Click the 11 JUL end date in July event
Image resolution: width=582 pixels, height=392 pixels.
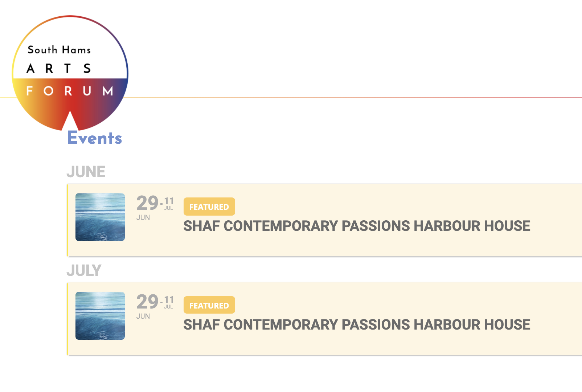(x=169, y=302)
